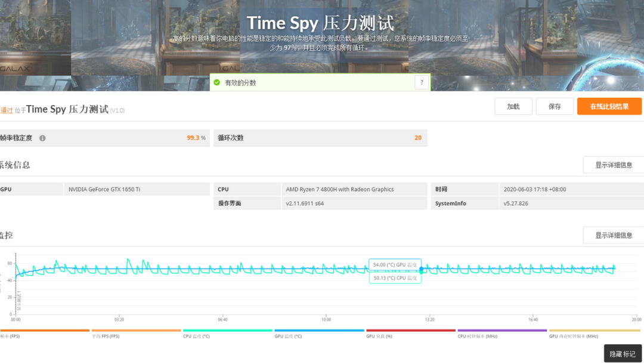Click the 通过 passed status label

click(7, 110)
